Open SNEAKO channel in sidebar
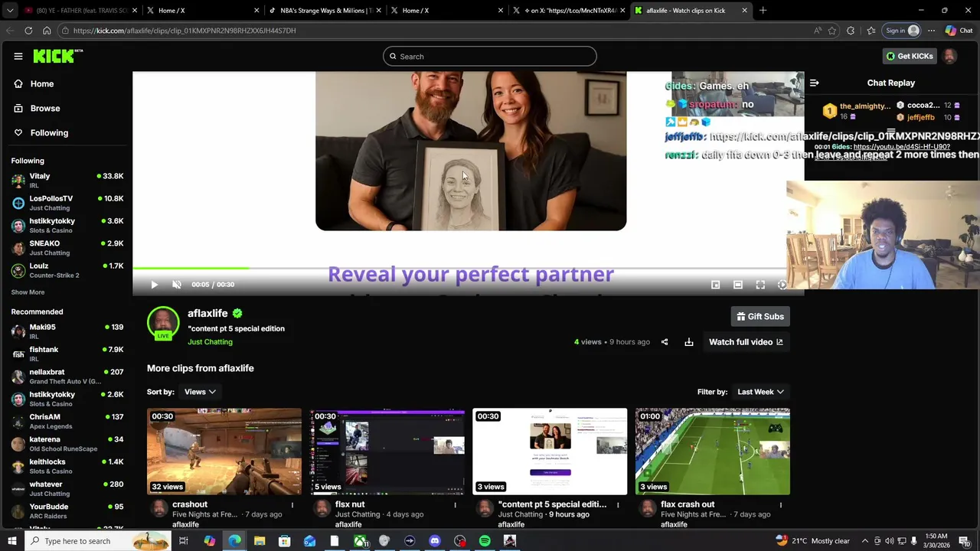 (x=67, y=248)
